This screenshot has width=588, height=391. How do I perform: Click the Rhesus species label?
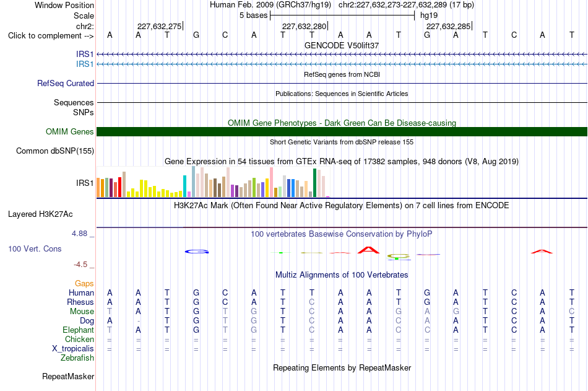(80, 302)
